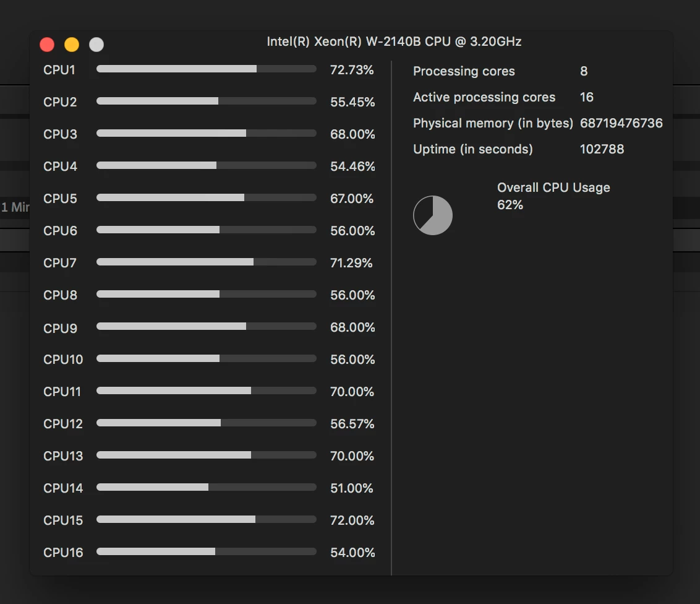Click the CPU15 label
Image resolution: width=700 pixels, height=604 pixels.
[63, 520]
